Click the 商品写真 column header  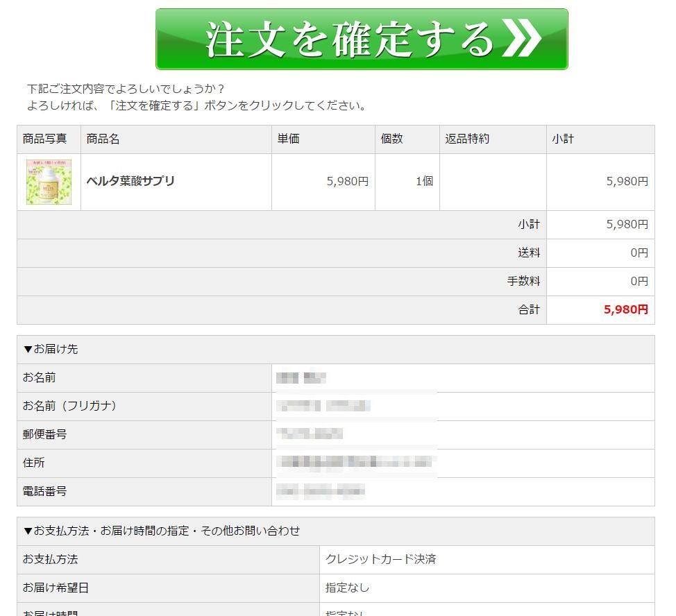(x=45, y=139)
